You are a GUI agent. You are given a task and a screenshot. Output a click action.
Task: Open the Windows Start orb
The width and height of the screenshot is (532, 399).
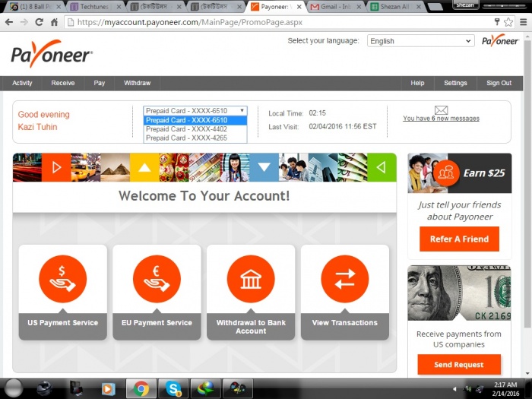tap(14, 388)
